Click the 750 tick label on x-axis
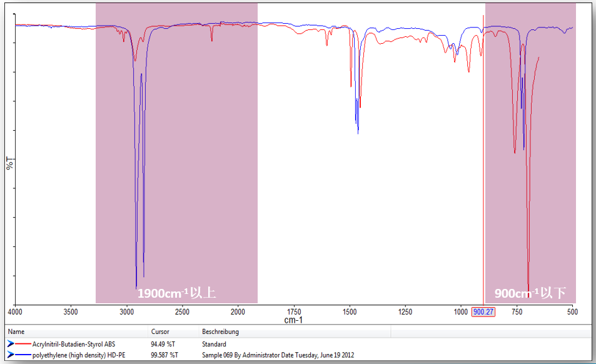This screenshot has width=596, height=364. (517, 312)
